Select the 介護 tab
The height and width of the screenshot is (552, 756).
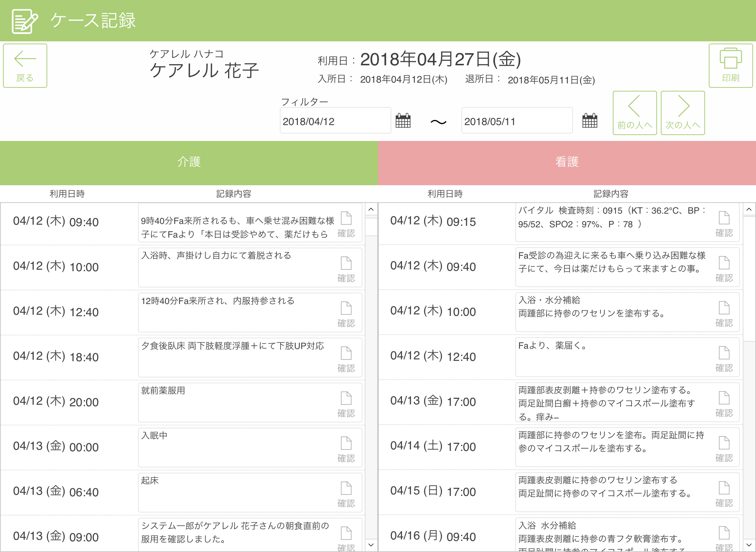189,162
